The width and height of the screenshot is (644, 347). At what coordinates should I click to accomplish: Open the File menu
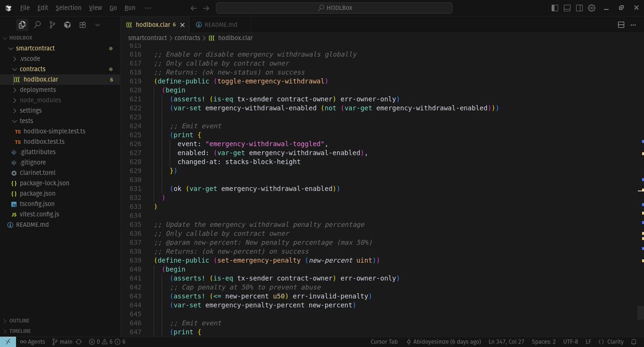pos(25,8)
